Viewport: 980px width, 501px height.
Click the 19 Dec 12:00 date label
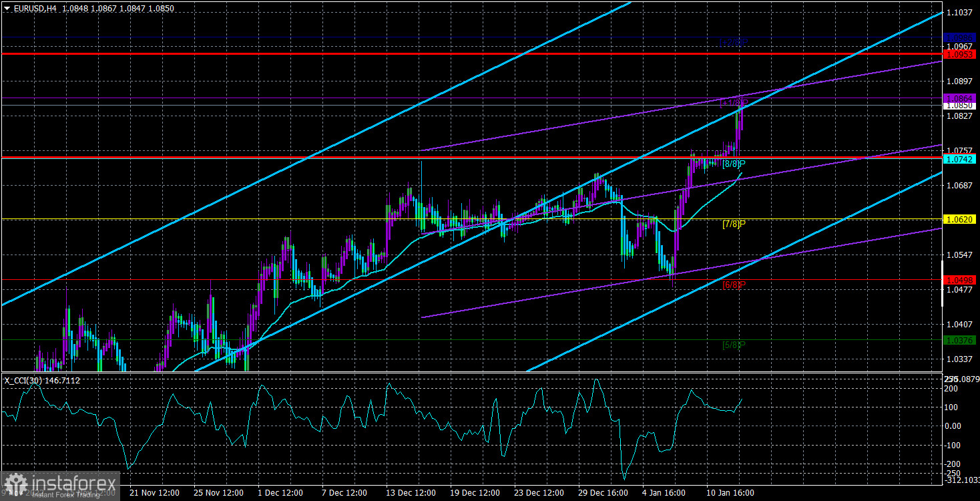coord(473,493)
